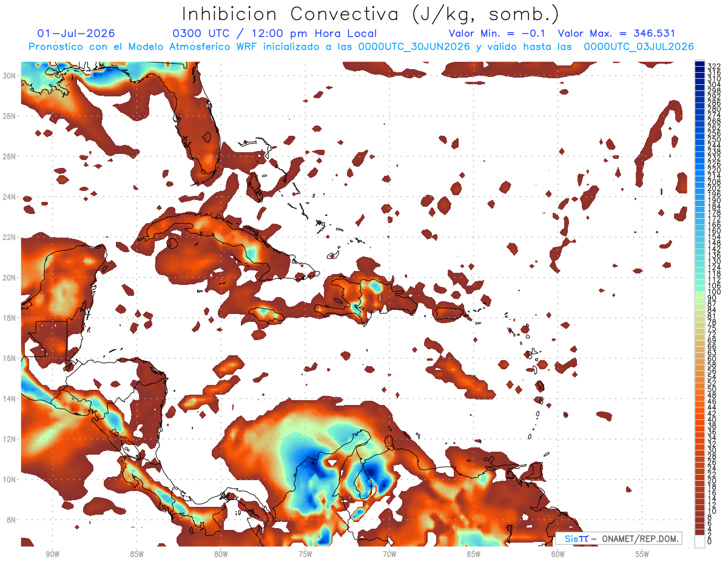
Task: Click the "16N" latitude label
Action: [10, 358]
